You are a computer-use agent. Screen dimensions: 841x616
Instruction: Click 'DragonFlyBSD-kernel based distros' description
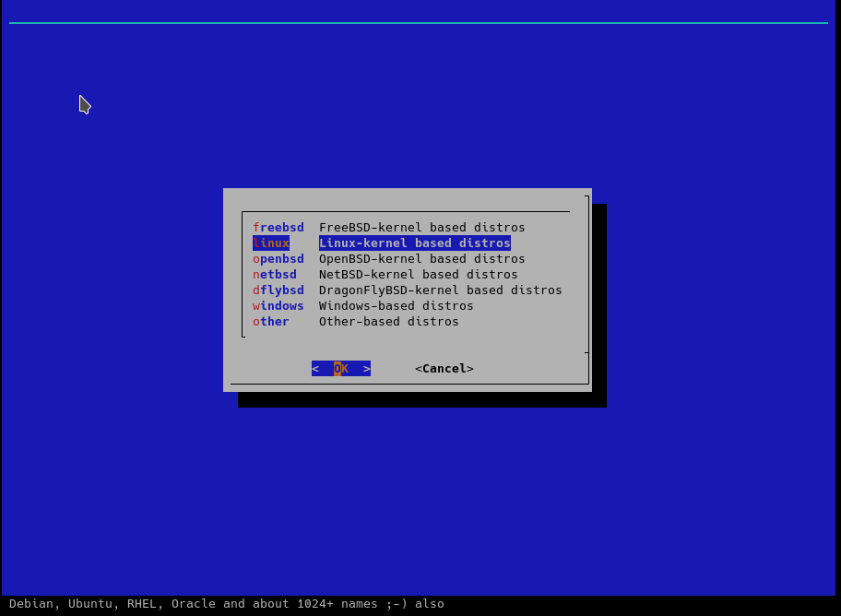pos(441,290)
